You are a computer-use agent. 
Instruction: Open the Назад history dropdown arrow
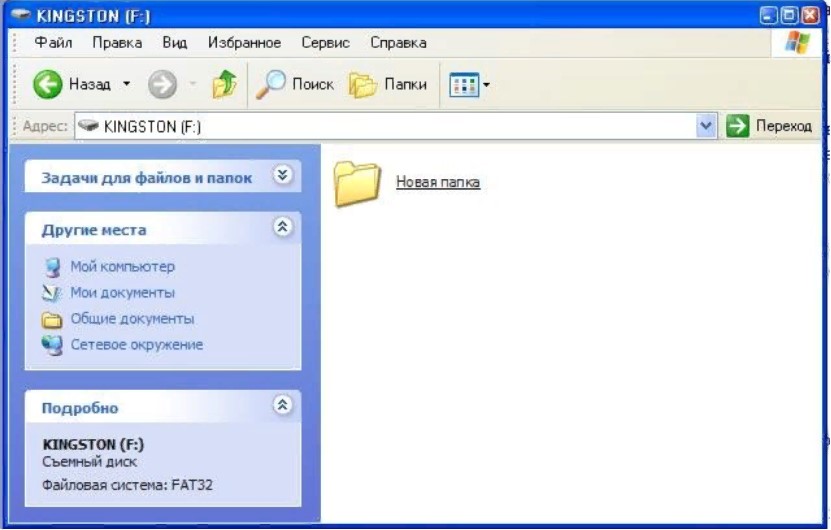[x=127, y=85]
